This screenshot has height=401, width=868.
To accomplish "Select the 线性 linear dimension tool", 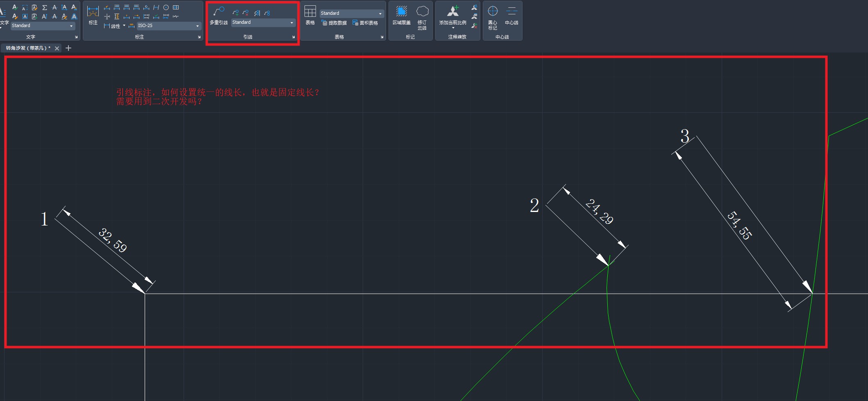I will 112,26.
